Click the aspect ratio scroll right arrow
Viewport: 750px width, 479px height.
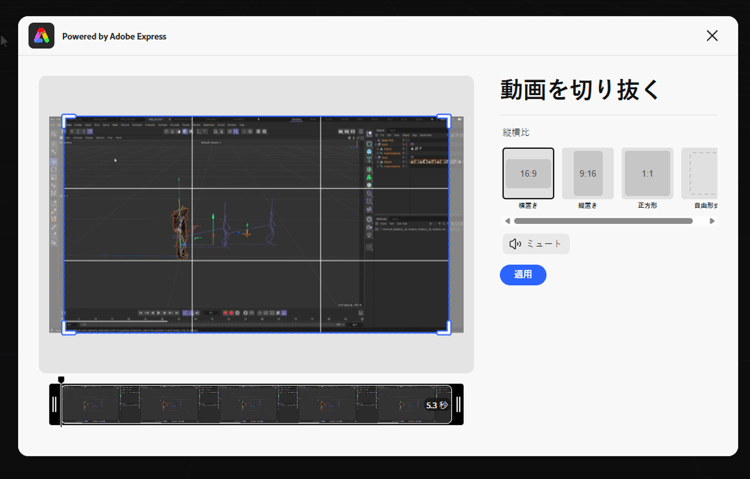(x=712, y=221)
